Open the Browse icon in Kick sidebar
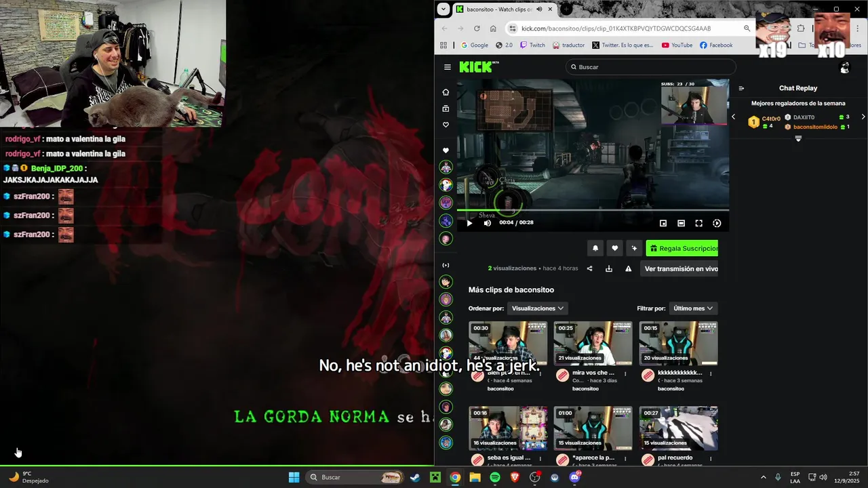This screenshot has height=488, width=868. [x=446, y=108]
